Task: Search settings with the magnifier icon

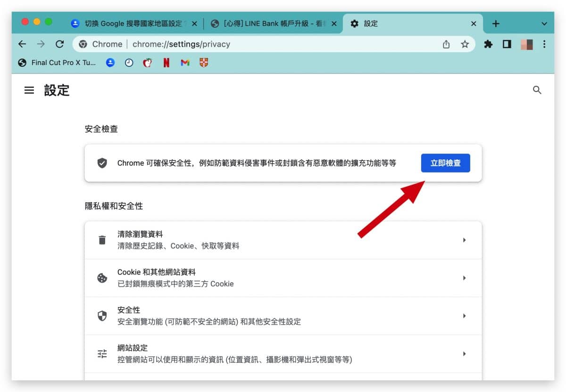Action: tap(537, 90)
